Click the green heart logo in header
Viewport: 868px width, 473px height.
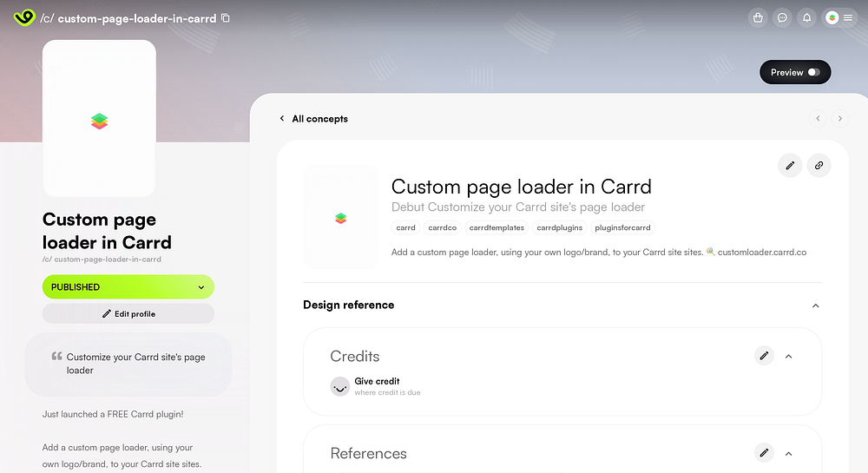point(24,17)
